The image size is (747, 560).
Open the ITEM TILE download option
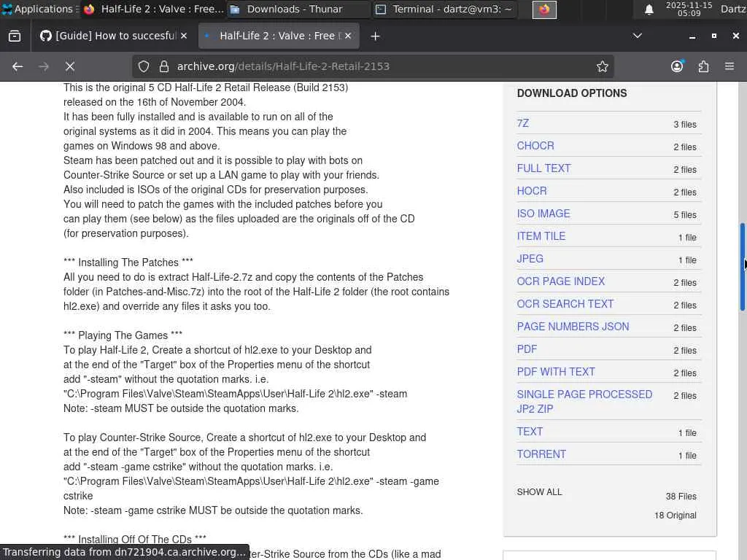coord(541,236)
